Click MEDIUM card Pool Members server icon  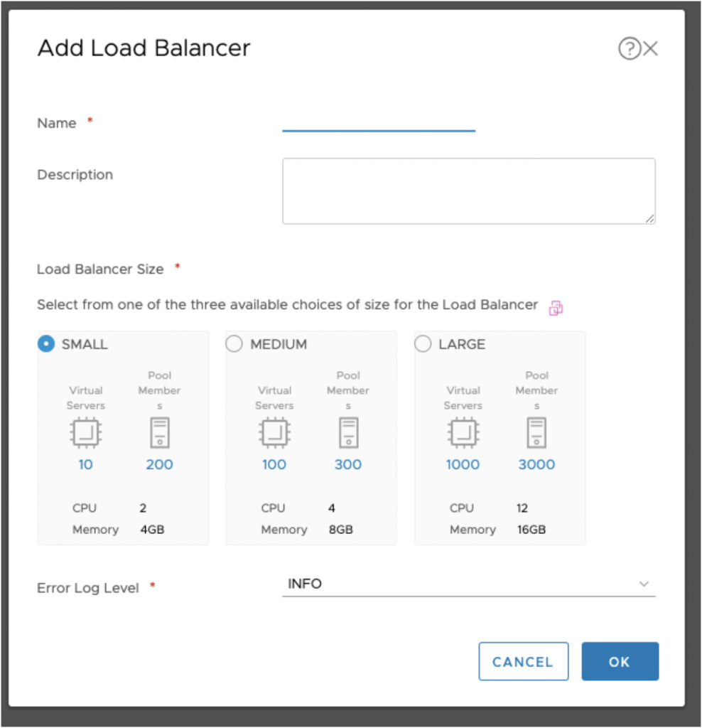(x=348, y=433)
